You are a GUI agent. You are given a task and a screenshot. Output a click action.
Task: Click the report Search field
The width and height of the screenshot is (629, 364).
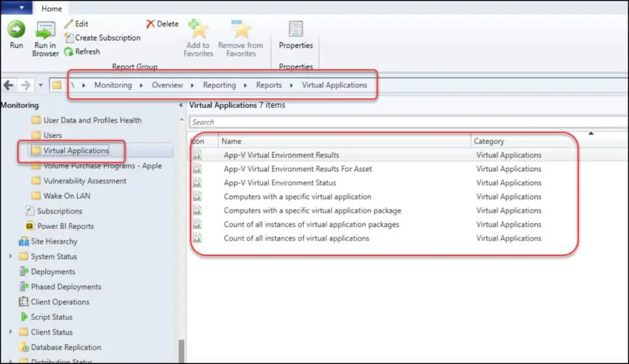point(408,122)
